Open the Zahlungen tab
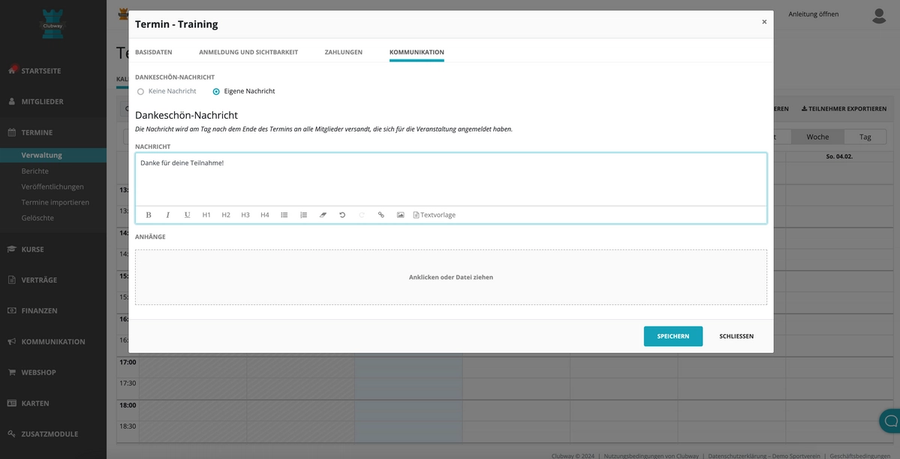 click(343, 52)
